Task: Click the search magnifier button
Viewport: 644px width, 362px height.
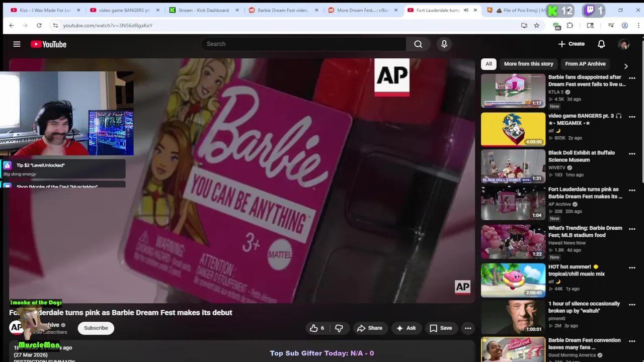Action: [x=418, y=44]
